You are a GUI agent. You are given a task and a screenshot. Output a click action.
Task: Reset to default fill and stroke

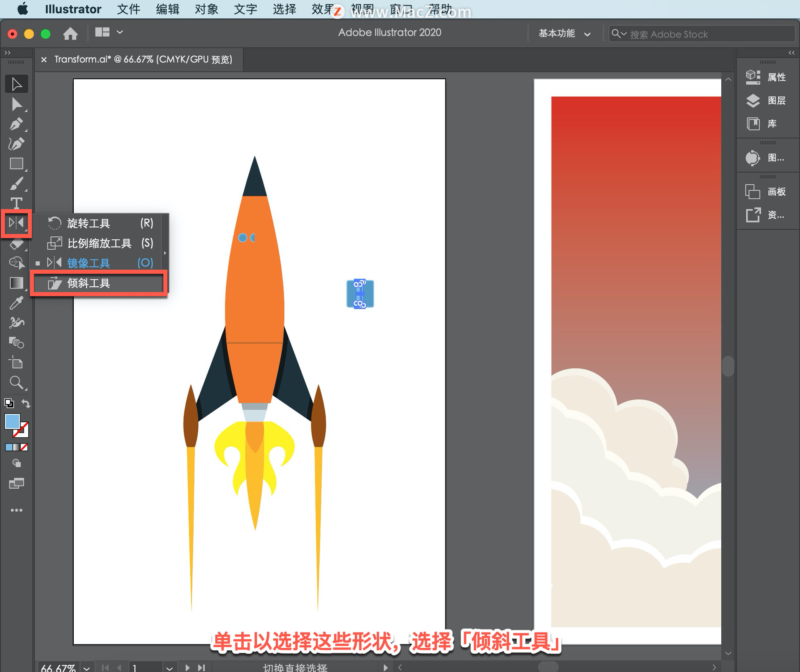(x=9, y=404)
